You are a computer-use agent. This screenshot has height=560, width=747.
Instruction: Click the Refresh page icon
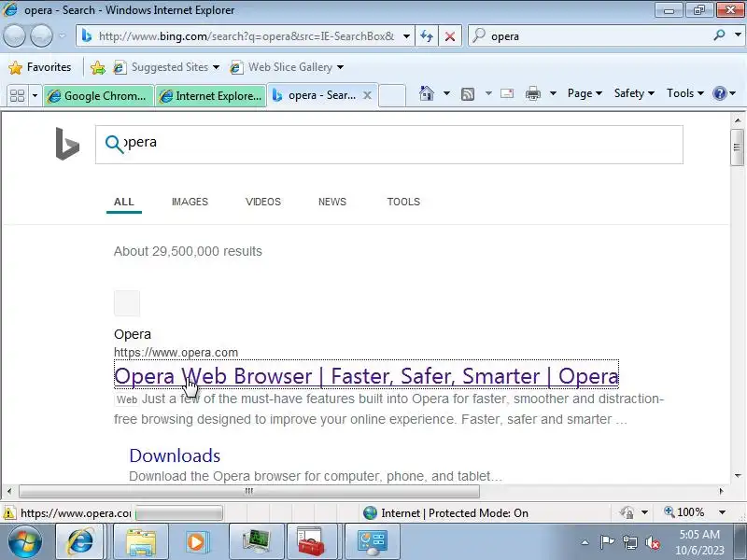[427, 36]
